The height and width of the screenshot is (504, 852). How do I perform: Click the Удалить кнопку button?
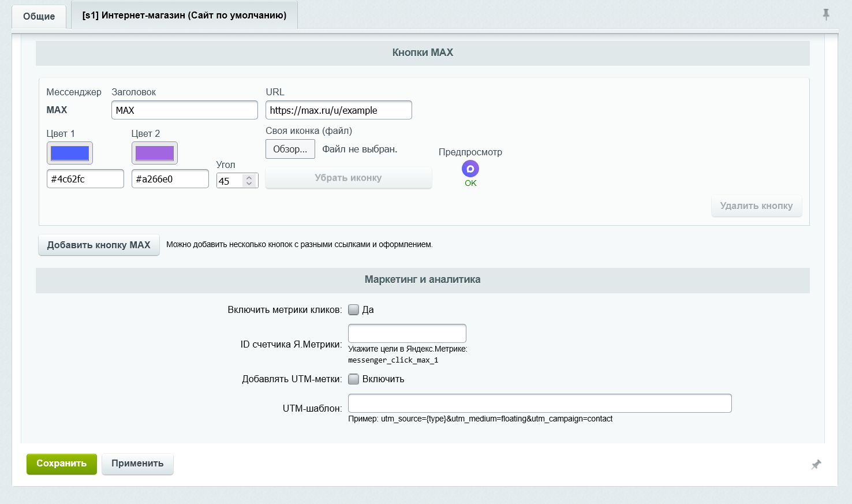coord(756,206)
